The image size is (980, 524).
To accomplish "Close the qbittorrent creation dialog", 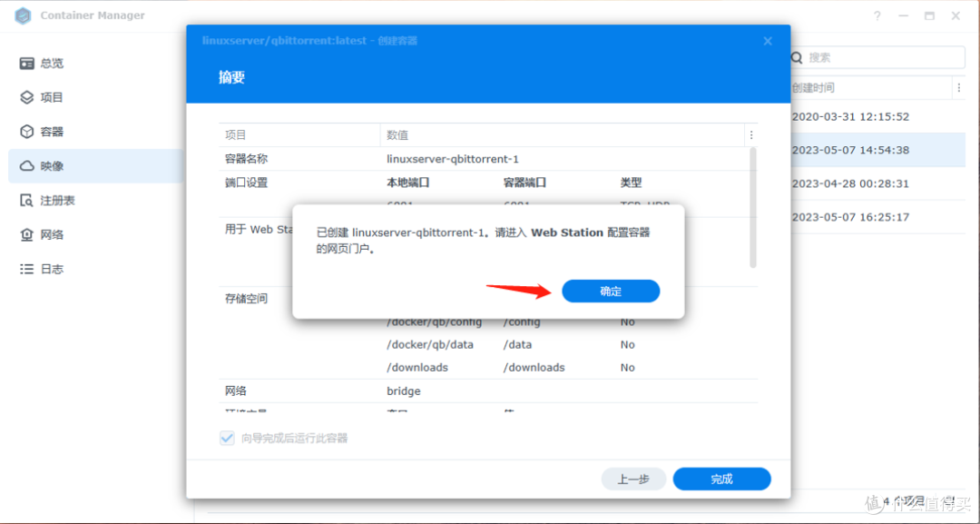I will [x=767, y=40].
